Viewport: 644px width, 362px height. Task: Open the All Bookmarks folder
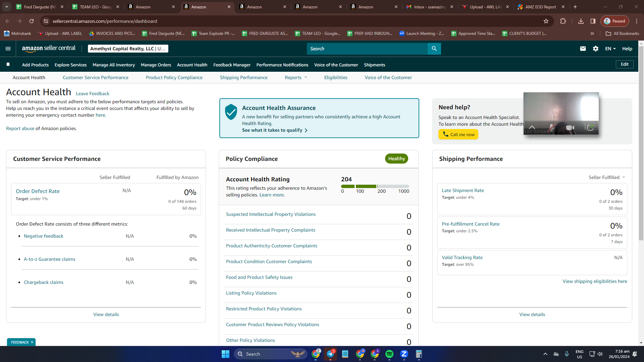click(623, 34)
